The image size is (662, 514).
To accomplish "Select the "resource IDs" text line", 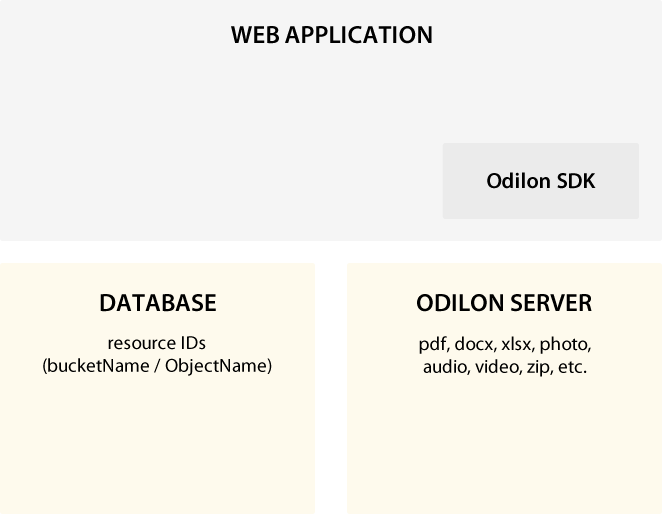I will (x=157, y=343).
